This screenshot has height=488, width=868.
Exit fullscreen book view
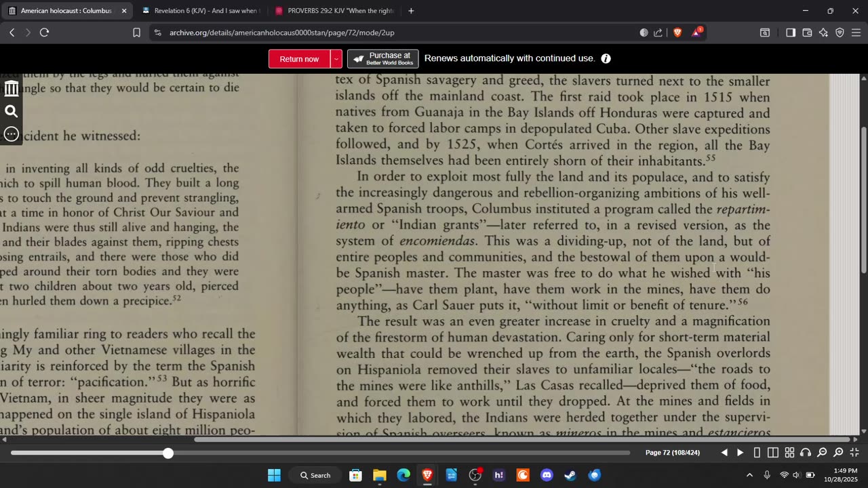(x=854, y=453)
